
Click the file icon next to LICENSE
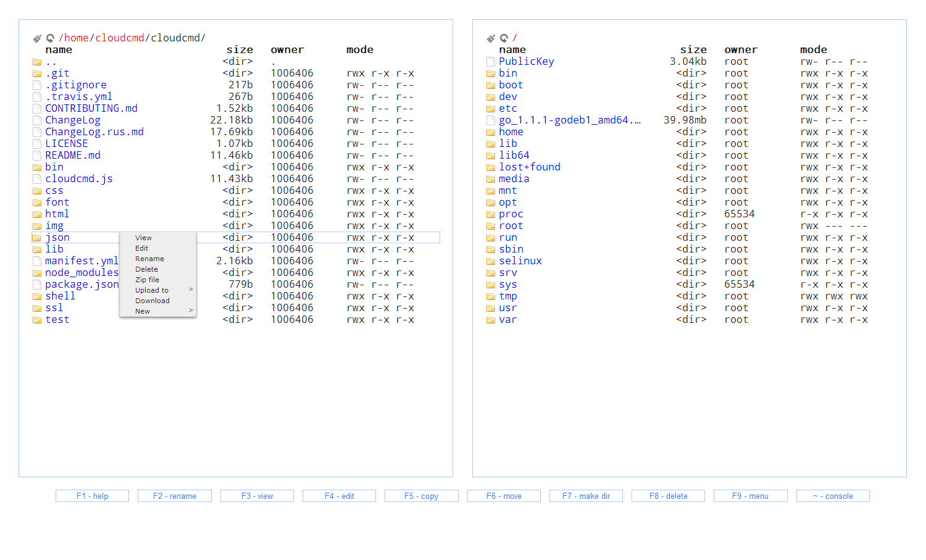(37, 144)
